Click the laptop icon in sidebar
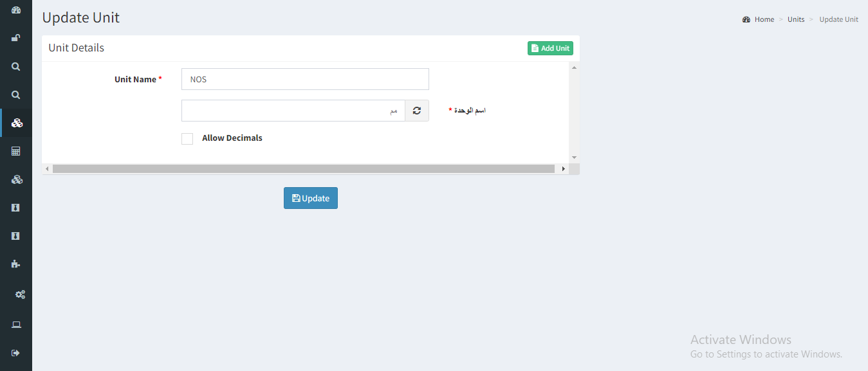Screen dimensions: 868x371 16,325
